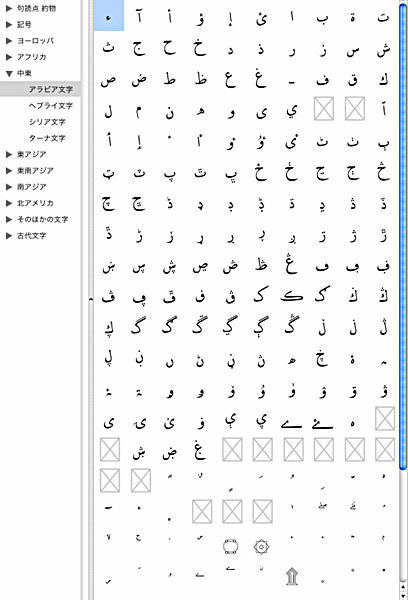Select the teh marbuta glyph ة

pyautogui.click(x=353, y=18)
